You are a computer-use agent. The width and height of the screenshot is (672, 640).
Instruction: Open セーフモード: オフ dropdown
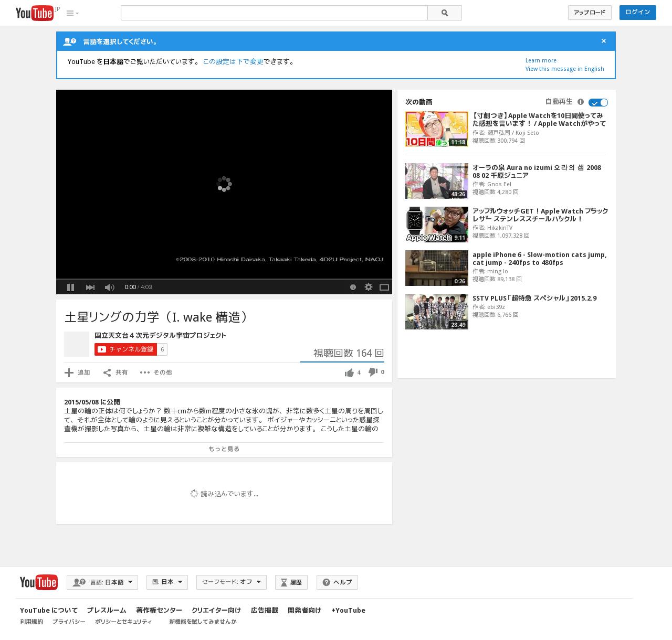232,582
